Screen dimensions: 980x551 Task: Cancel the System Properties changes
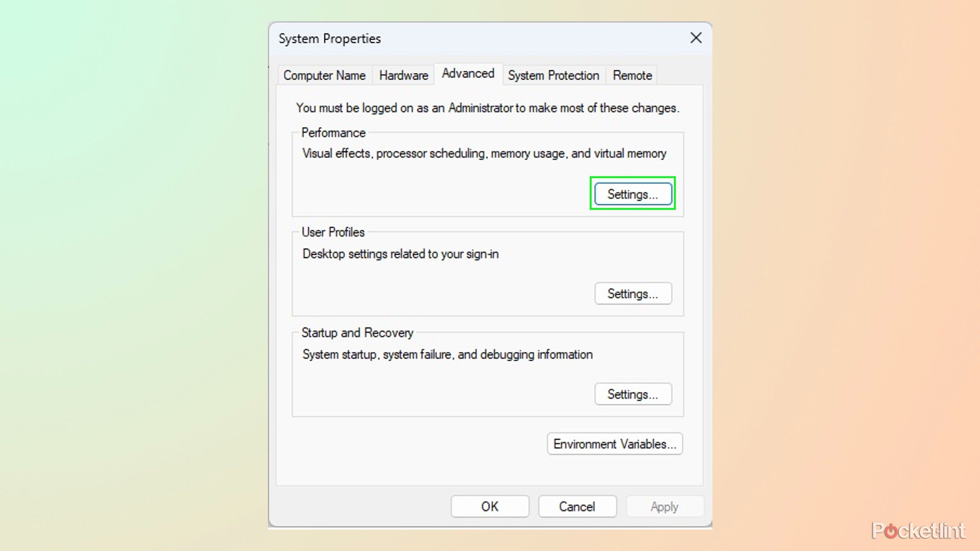pyautogui.click(x=577, y=507)
